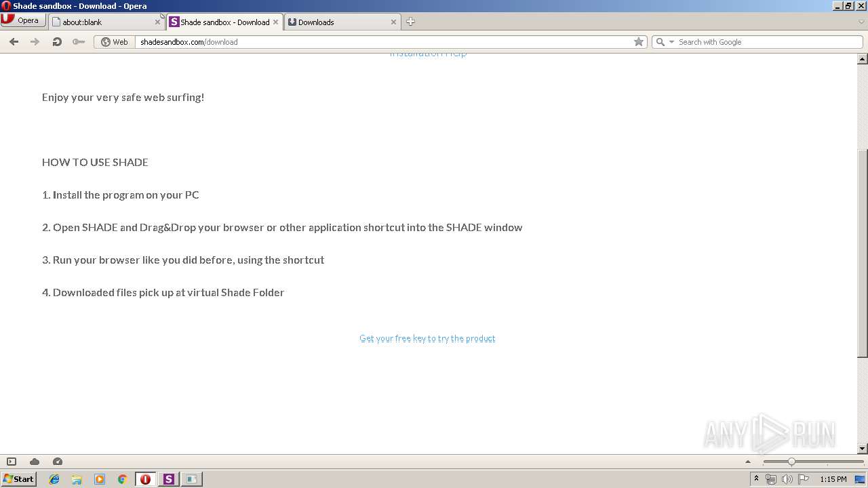The image size is (868, 488).
Task: Switch to the about:blank tab
Action: 107,22
